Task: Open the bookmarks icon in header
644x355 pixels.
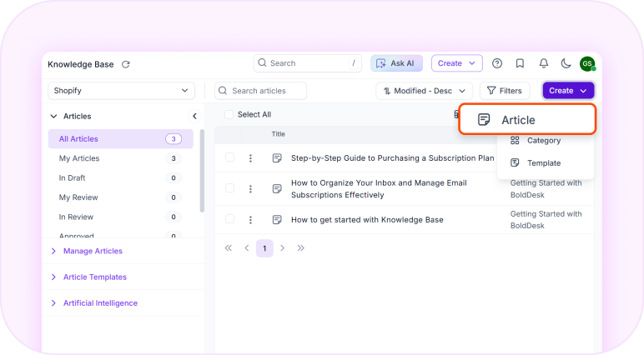Action: click(x=520, y=63)
